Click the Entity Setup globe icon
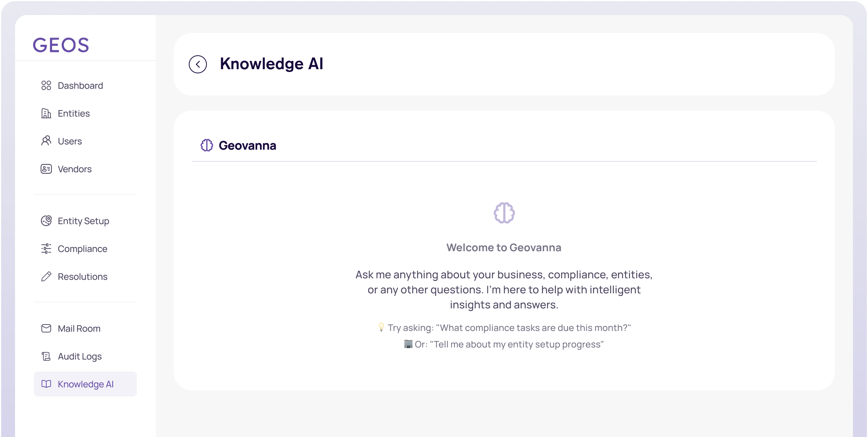The height and width of the screenshot is (437, 868). (x=46, y=221)
